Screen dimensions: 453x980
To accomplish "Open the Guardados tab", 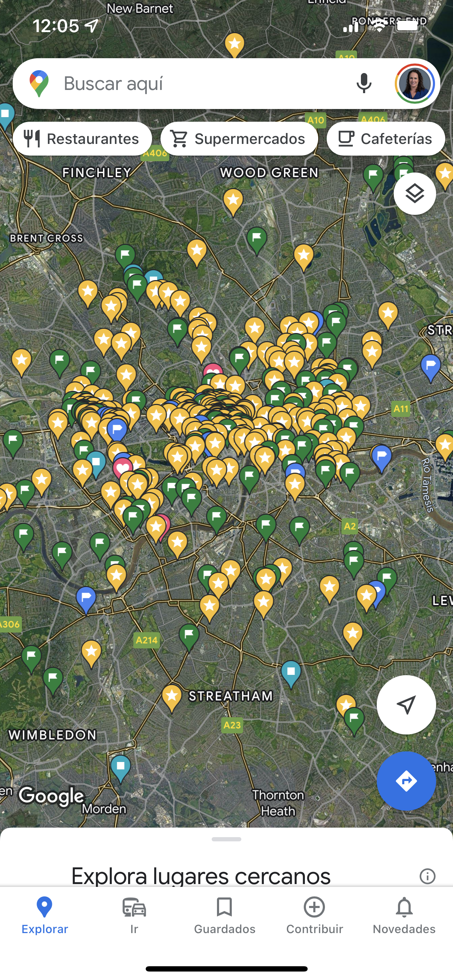I will (224, 915).
